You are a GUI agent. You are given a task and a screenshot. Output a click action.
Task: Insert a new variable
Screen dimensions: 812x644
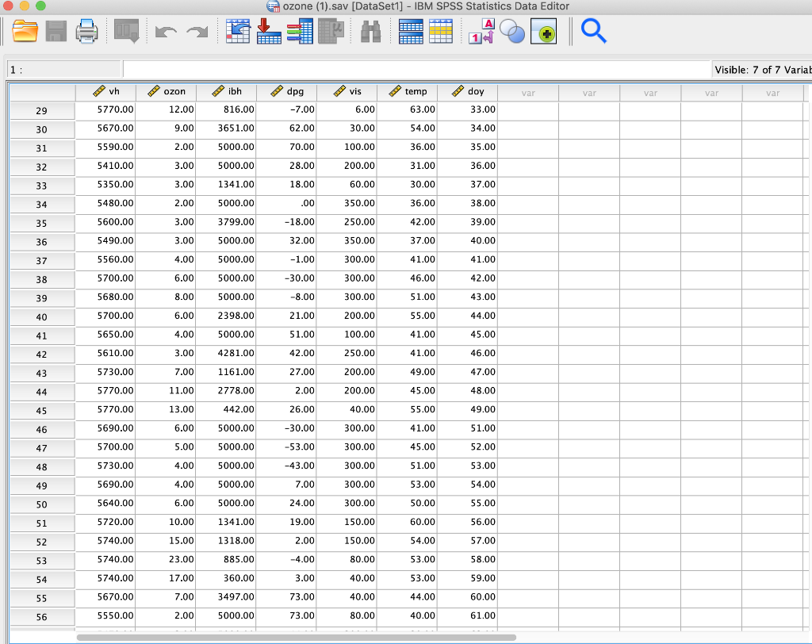[442, 32]
